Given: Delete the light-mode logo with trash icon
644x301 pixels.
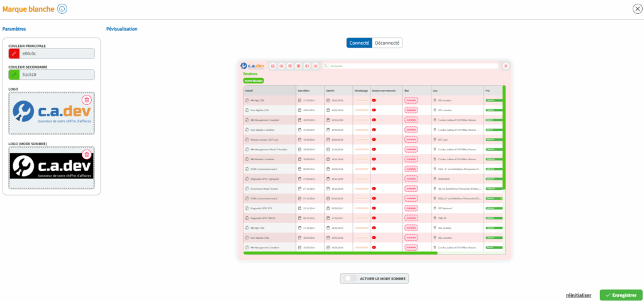Looking at the screenshot, I should point(86,100).
